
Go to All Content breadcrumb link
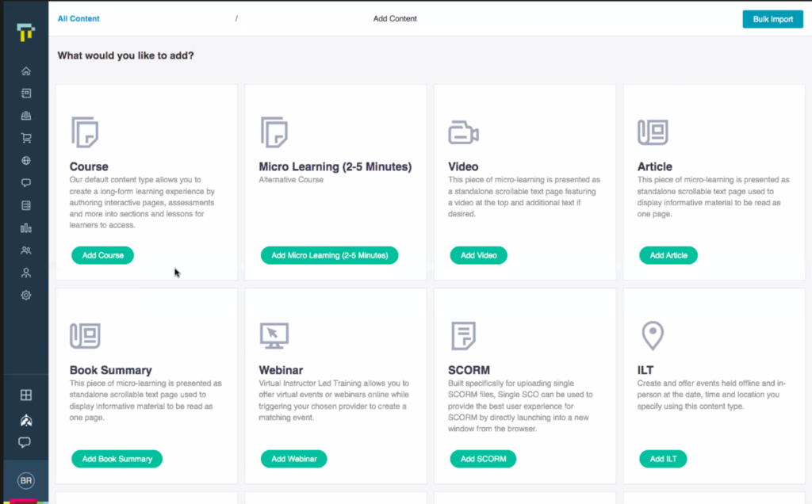click(x=79, y=19)
